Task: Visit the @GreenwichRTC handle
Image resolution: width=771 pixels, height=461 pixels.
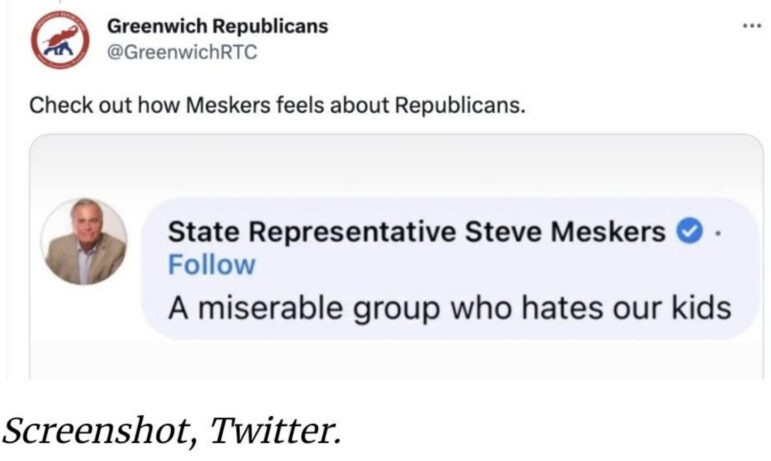Action: pos(182,52)
